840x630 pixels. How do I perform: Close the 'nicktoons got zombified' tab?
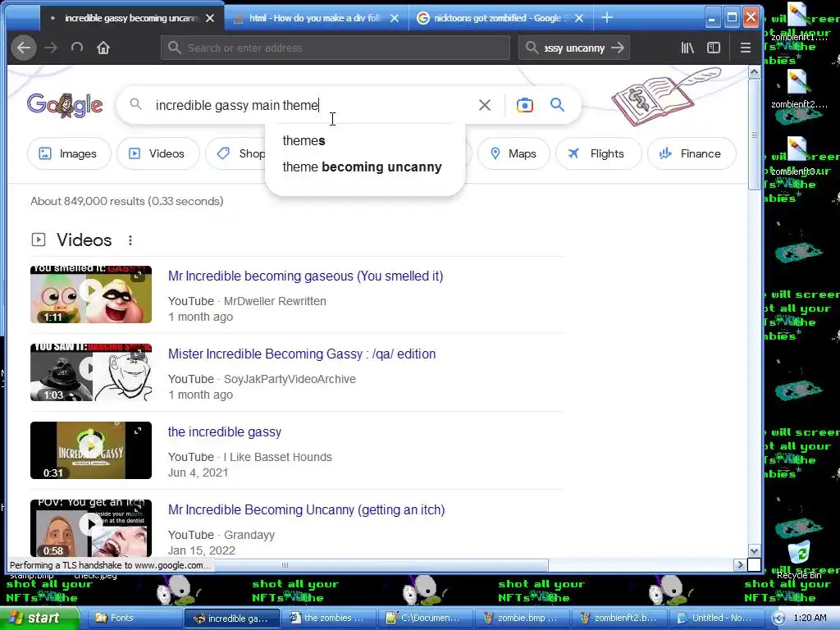578,18
